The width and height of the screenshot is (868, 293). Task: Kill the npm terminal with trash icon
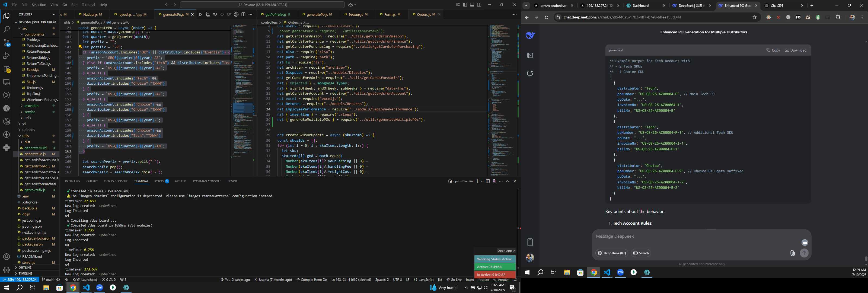click(494, 181)
